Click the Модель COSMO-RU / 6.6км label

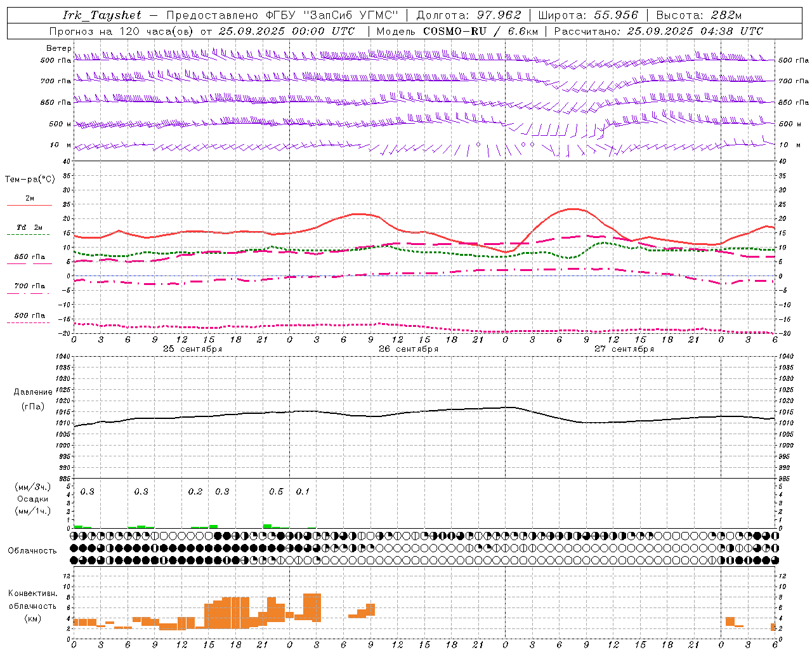tap(457, 31)
